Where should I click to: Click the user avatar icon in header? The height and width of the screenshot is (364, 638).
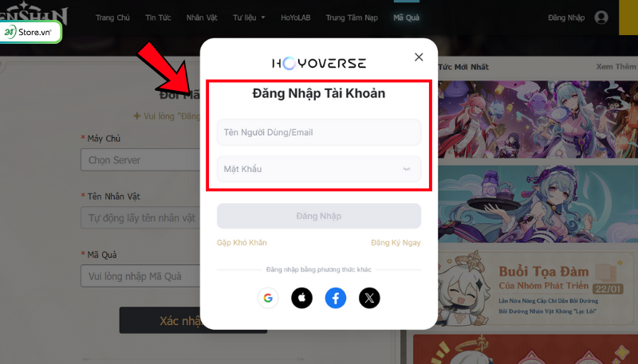click(601, 18)
